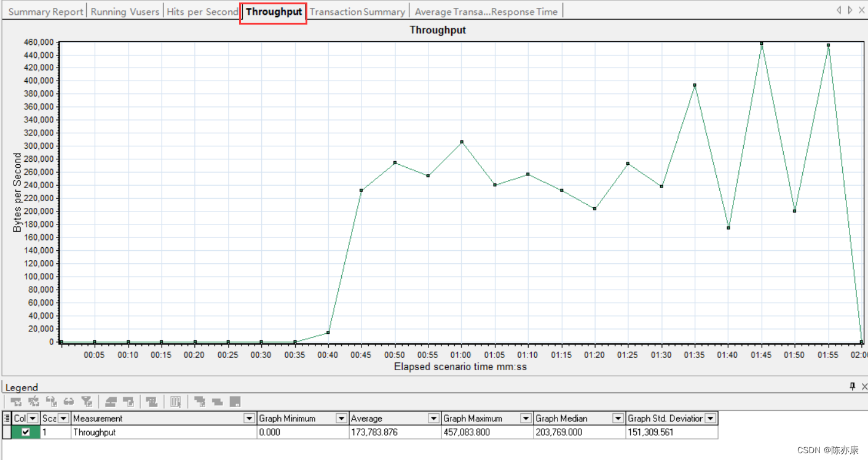Uncheck the Throughput measurement checkbox

(x=26, y=432)
